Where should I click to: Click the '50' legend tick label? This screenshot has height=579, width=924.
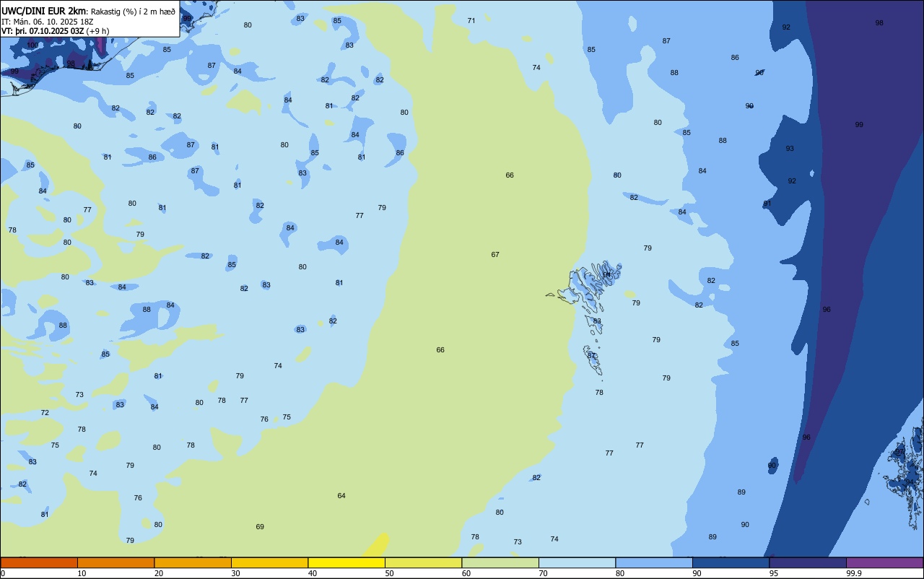tap(389, 573)
